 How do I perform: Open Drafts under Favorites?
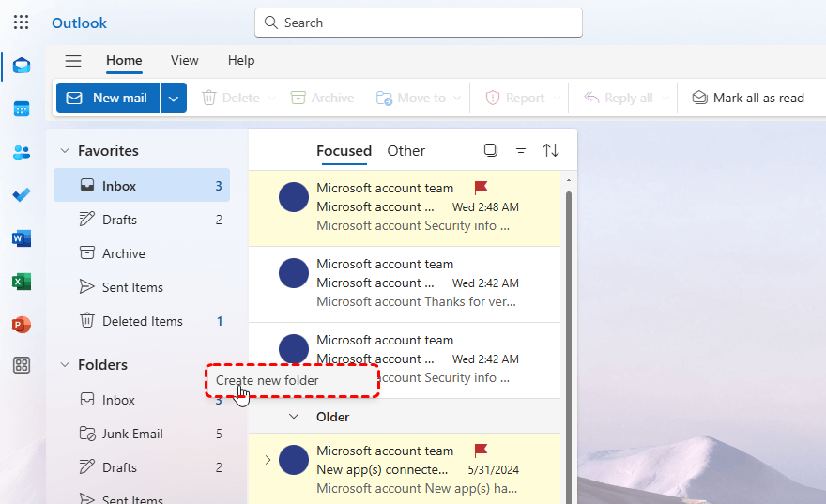(142, 220)
